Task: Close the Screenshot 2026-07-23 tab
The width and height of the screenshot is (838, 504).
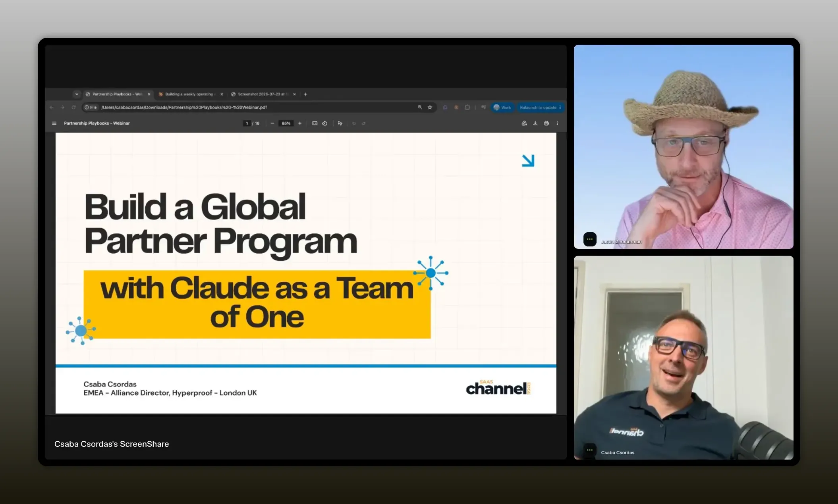Action: pos(294,94)
